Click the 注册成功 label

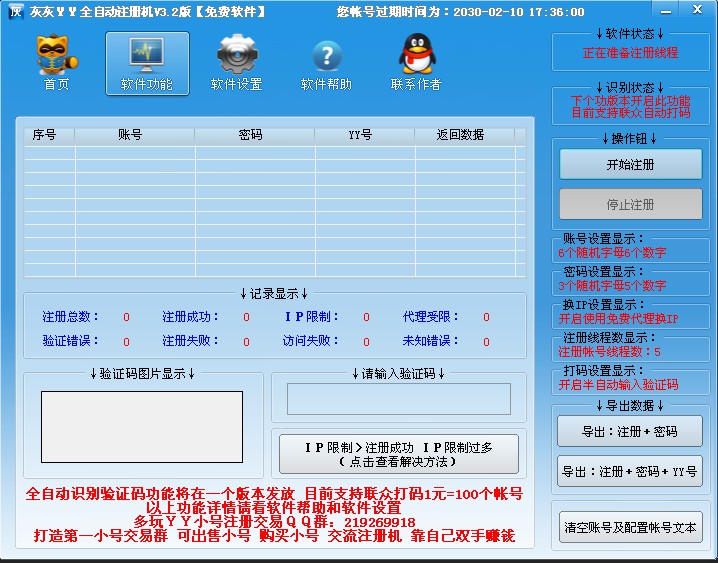coord(190,316)
